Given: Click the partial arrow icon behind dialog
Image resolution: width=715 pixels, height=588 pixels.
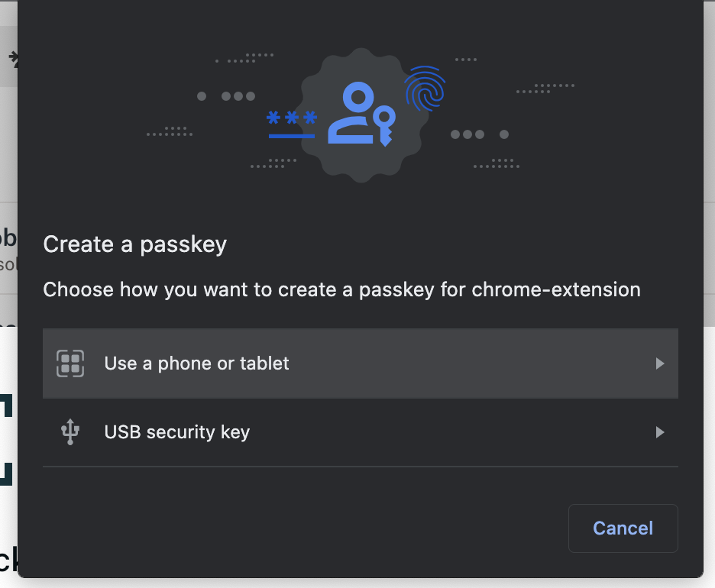Looking at the screenshot, I should 14,60.
